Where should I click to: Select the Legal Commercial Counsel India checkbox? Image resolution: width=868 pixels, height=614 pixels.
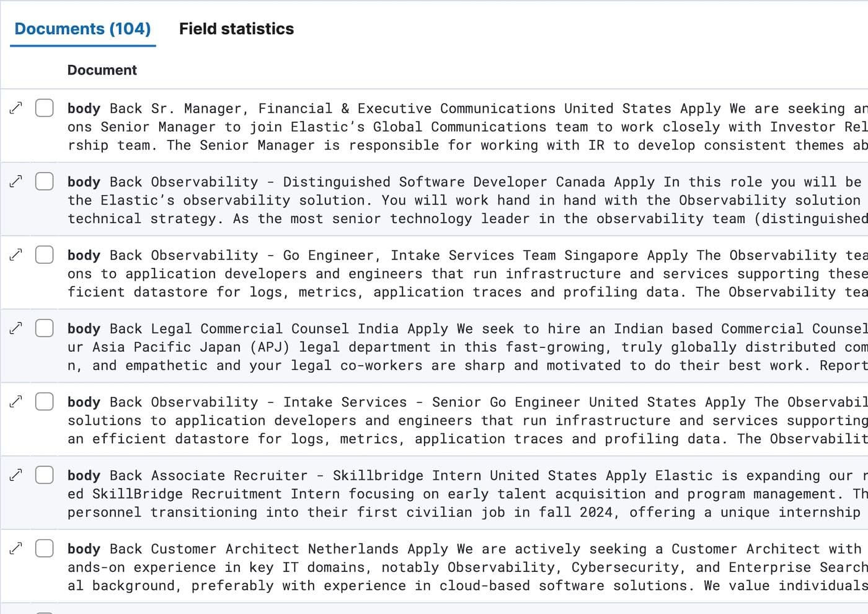pos(44,327)
